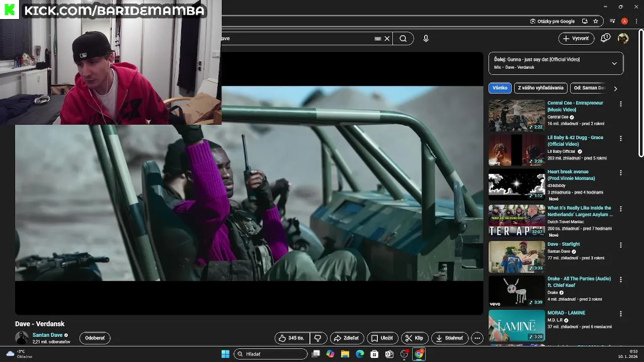The width and height of the screenshot is (644, 362).
Task: Open Outlook from taskbar
Action: tap(389, 354)
